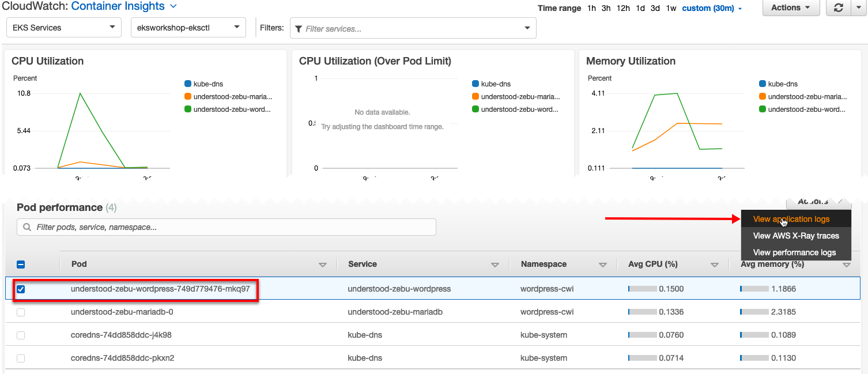Click the Avg CPU column sort arrow

(715, 265)
